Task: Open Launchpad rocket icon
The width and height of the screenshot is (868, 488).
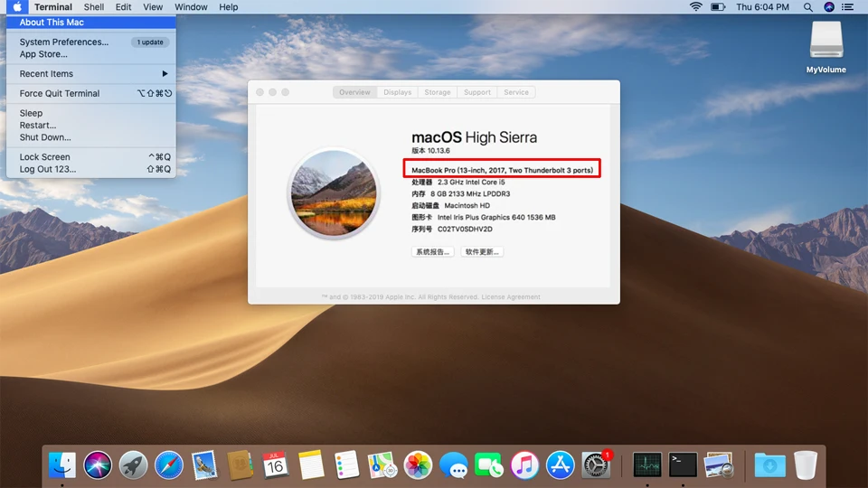Action: [134, 465]
